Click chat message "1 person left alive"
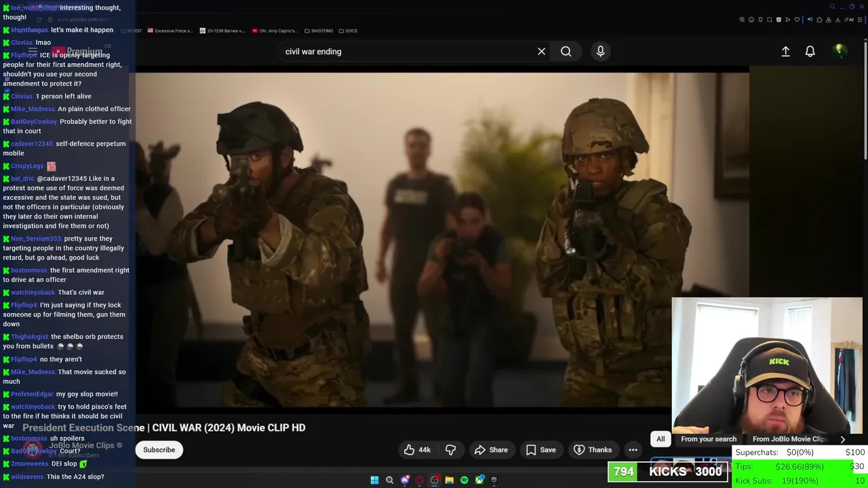 click(63, 96)
